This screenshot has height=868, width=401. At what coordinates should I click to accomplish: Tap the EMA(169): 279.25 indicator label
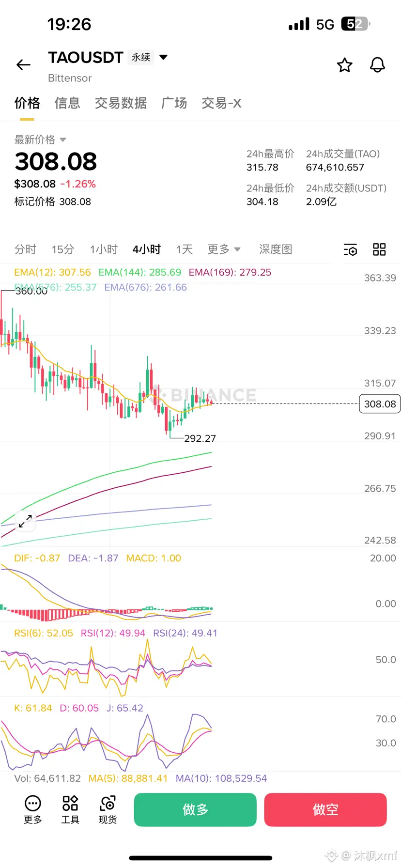point(230,272)
